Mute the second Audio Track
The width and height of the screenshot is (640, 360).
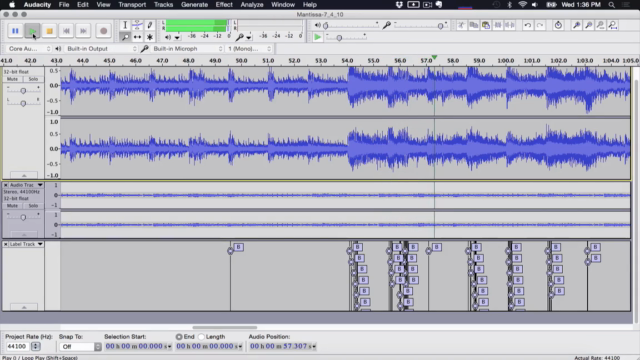tap(13, 205)
